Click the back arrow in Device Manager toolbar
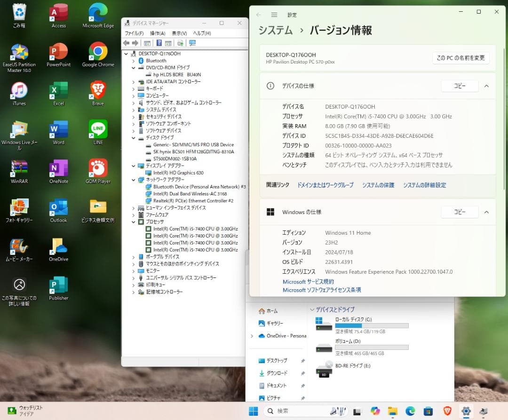The image size is (508, 420). [x=126, y=43]
